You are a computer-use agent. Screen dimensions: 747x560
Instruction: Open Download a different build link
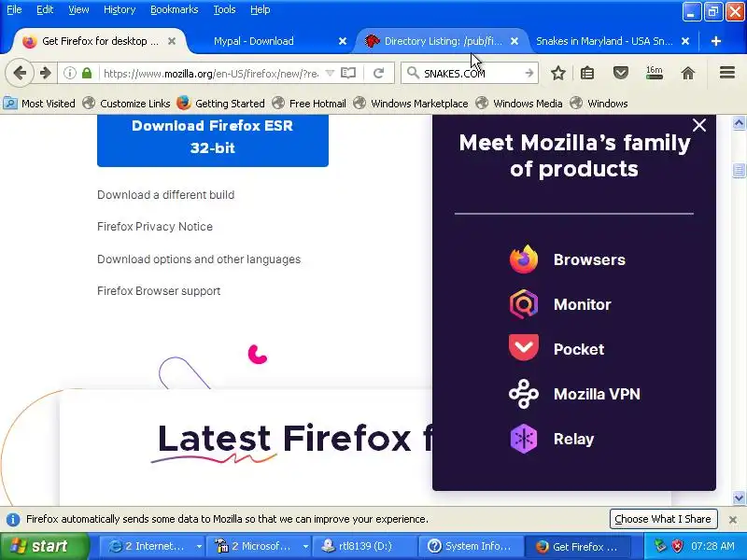pos(166,195)
